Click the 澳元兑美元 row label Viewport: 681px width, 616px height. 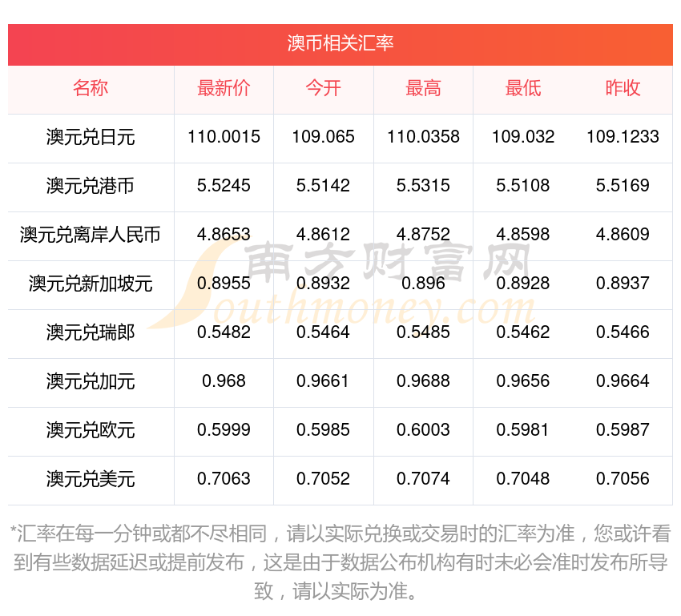[x=91, y=480]
